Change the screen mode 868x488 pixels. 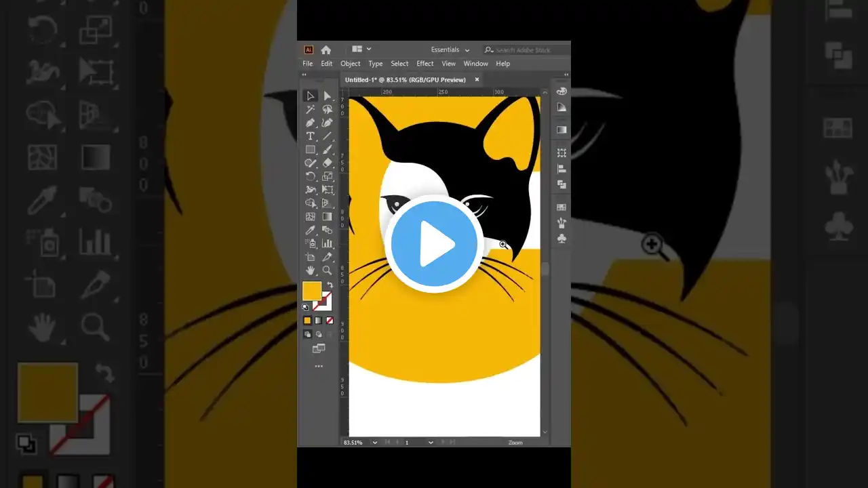[319, 348]
